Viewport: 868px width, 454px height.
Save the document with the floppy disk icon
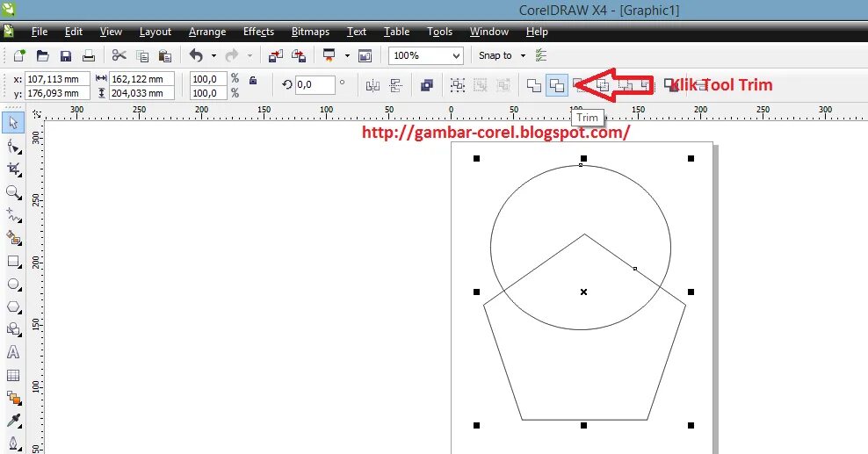pos(66,55)
